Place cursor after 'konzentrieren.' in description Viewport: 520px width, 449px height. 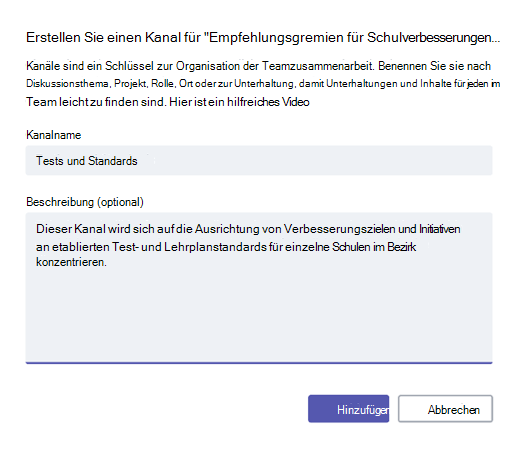click(107, 262)
